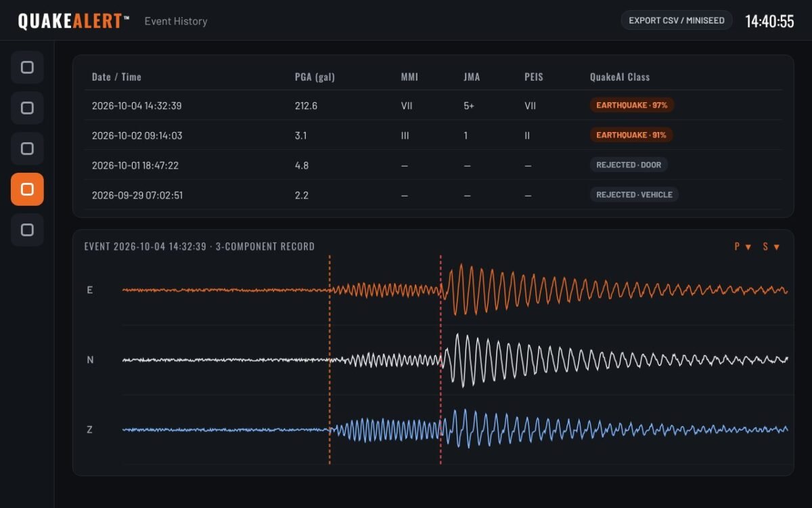Screen dimensions: 812x508
Task: Click the PGA (gal) column header
Action: [315, 77]
